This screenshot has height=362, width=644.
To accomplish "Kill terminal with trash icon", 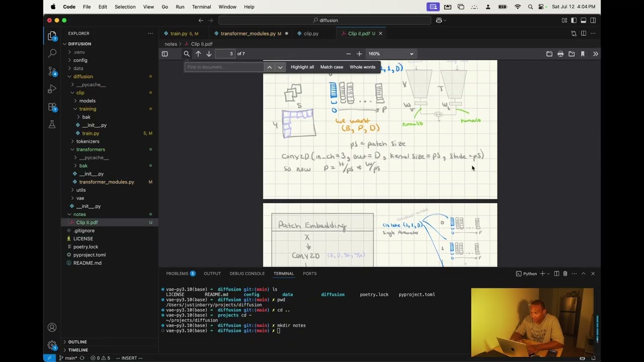I will [565, 274].
